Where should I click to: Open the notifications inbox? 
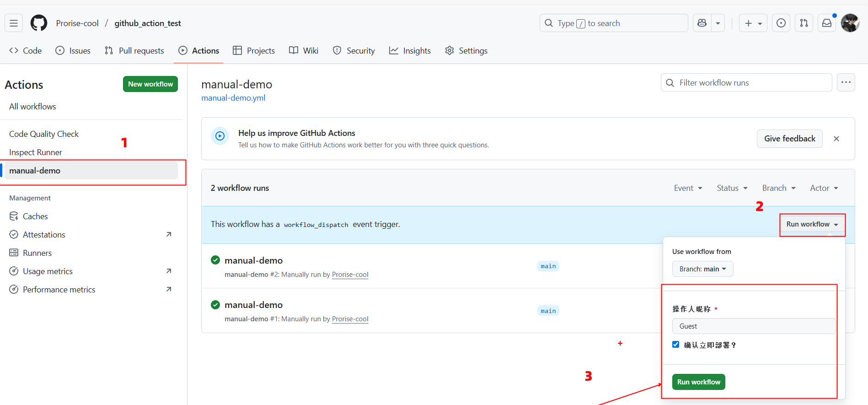click(x=827, y=23)
